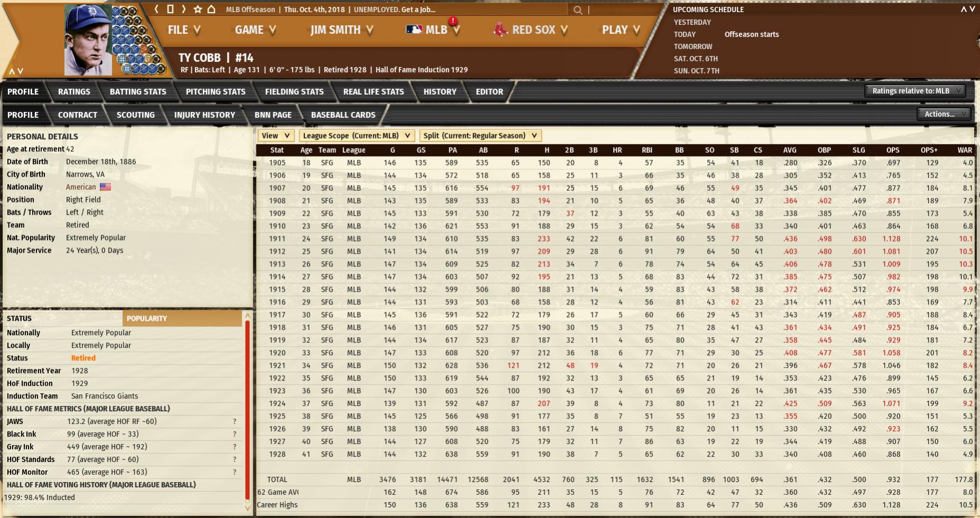Switch to the Batting Stats tab

[138, 92]
